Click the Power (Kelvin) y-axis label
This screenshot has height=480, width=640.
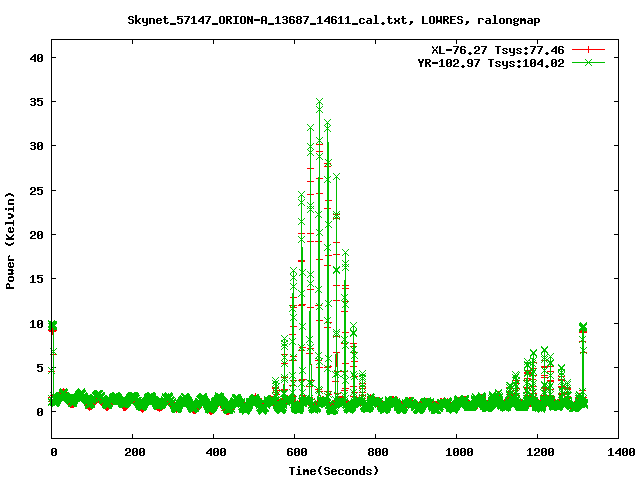pyautogui.click(x=10, y=241)
